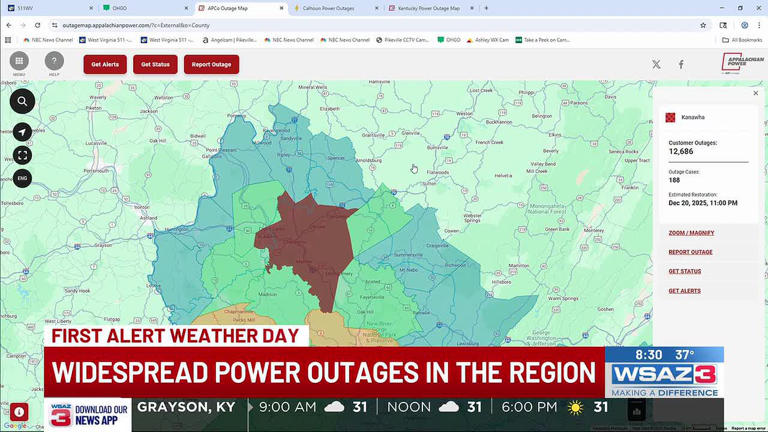The width and height of the screenshot is (768, 432).
Task: View site information icon in address bar
Action: point(54,25)
